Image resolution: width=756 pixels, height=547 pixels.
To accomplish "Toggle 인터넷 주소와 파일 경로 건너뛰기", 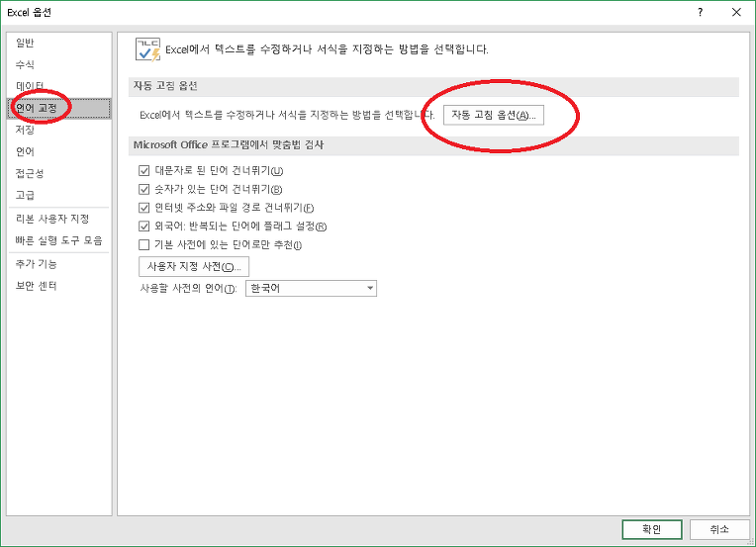I will (x=143, y=208).
